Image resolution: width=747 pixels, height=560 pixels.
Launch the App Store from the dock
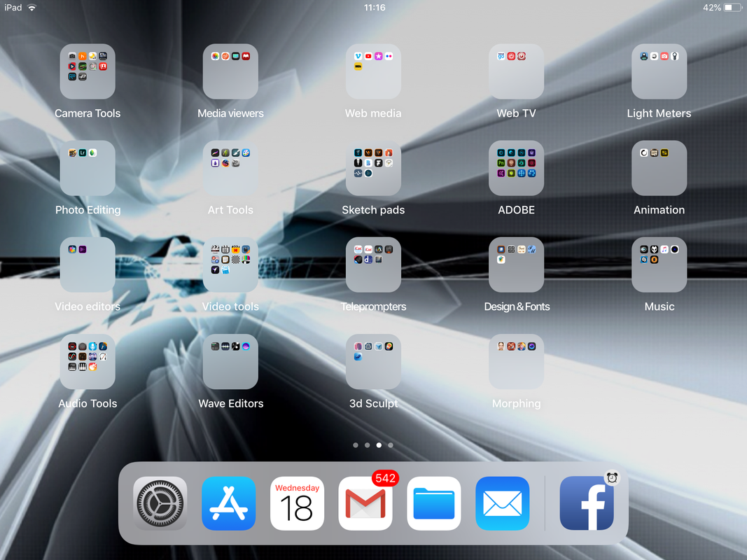click(229, 503)
